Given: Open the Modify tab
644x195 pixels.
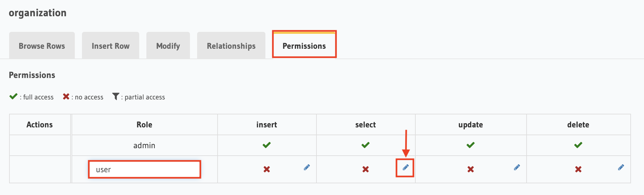Looking at the screenshot, I should tap(168, 45).
